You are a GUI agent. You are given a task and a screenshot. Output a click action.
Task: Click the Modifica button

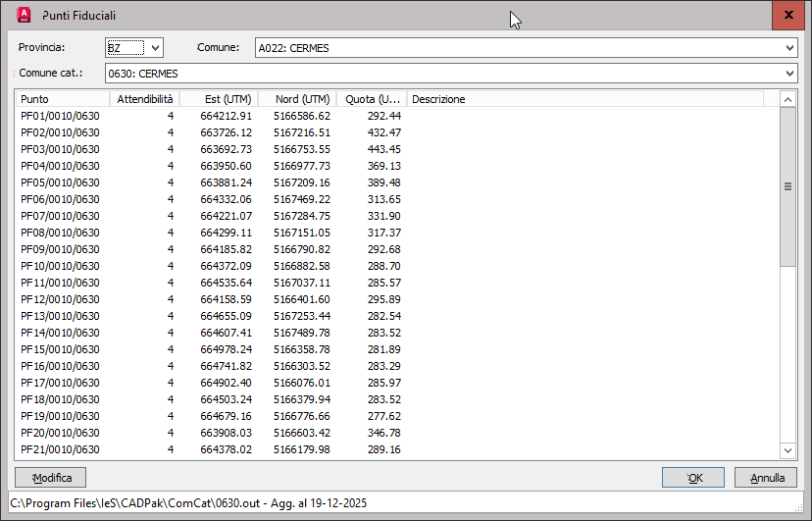[51, 478]
